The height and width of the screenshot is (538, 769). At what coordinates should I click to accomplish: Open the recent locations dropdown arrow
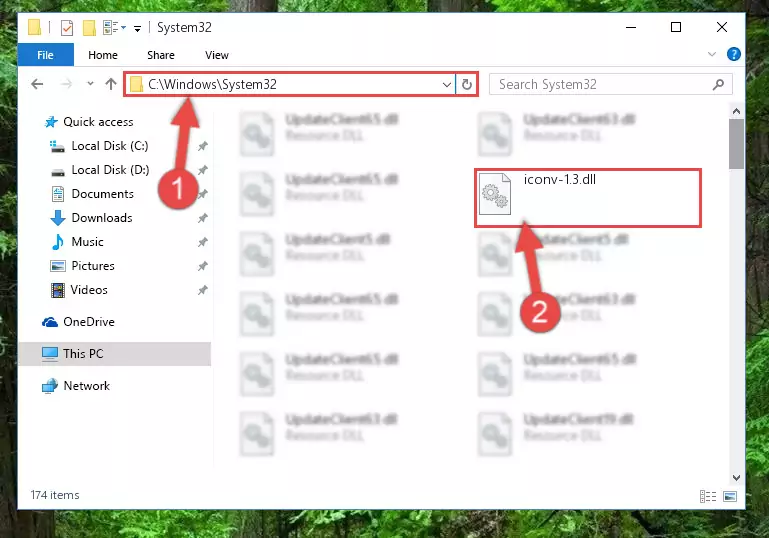click(90, 84)
